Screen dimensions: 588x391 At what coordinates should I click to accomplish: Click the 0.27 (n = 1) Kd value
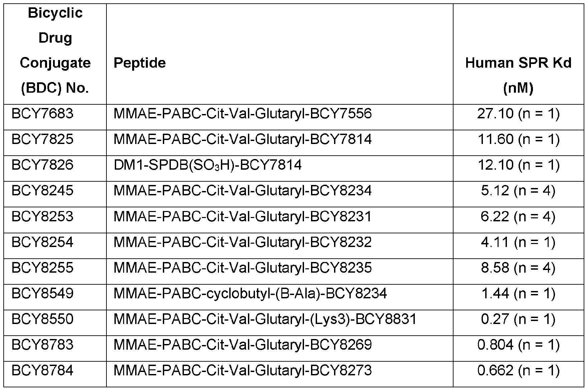(518, 319)
